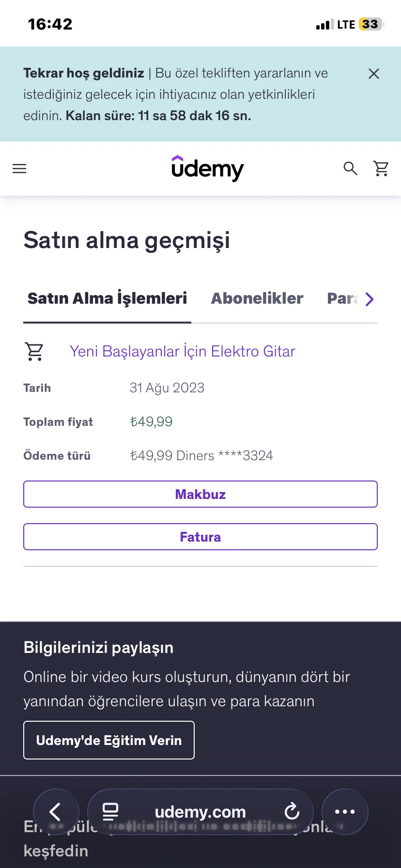401x868 pixels.
Task: Tap the udemy.com address bar
Action: click(x=200, y=812)
